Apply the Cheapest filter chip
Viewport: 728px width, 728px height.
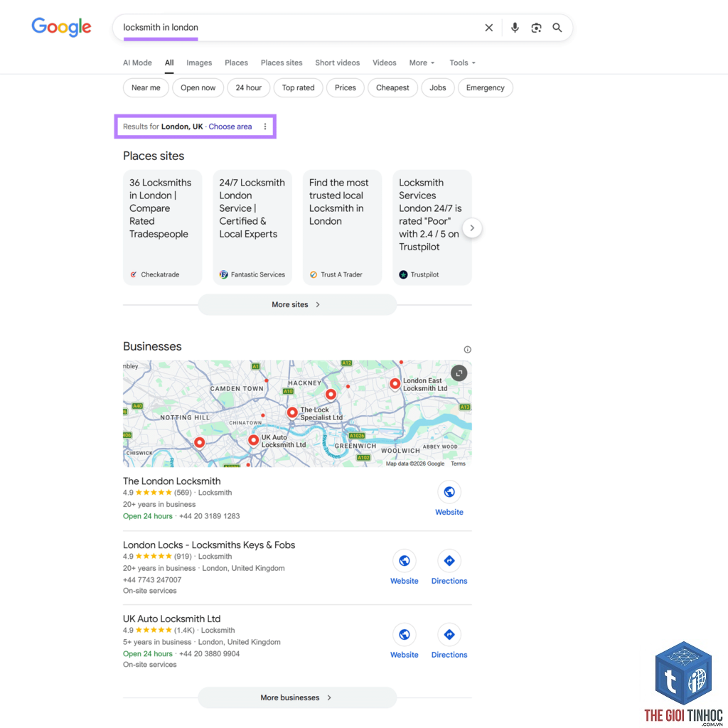coord(392,87)
